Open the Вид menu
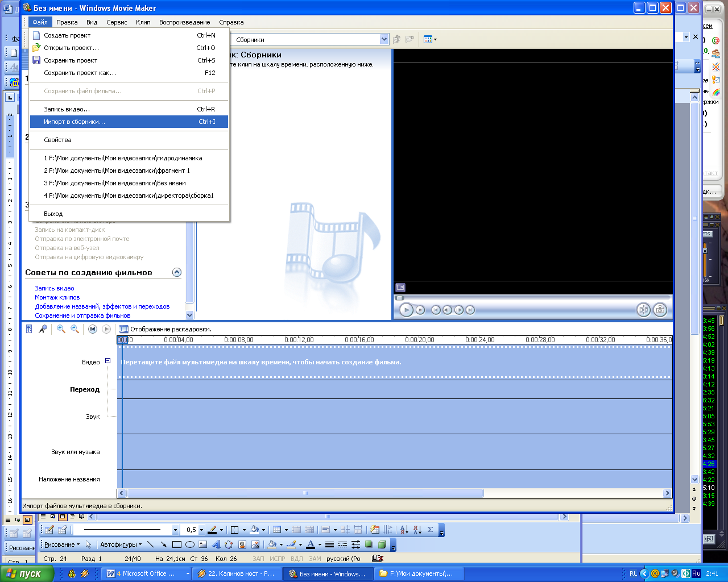728x582 pixels. [92, 22]
